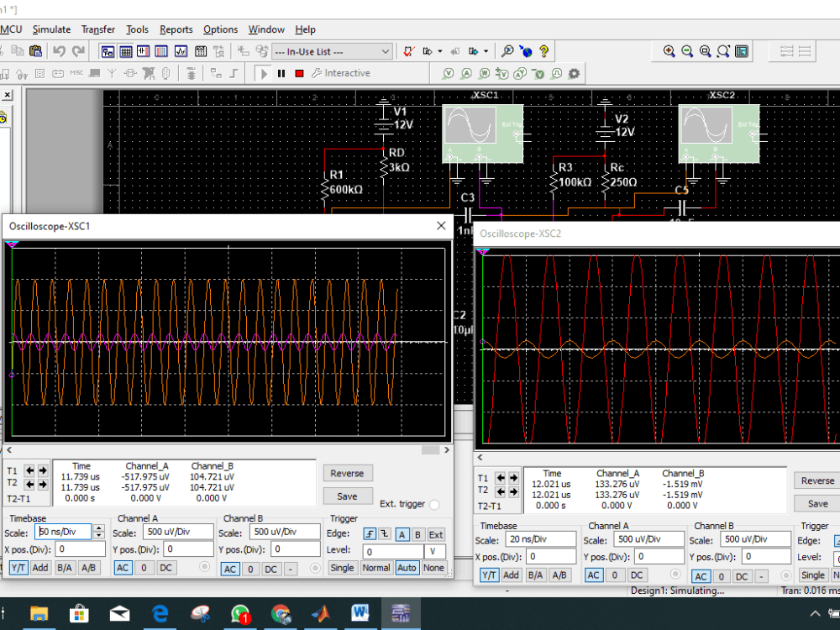Click the XSC1 horizontal scrollbar right arrow
The image size is (840, 630).
pos(447,450)
